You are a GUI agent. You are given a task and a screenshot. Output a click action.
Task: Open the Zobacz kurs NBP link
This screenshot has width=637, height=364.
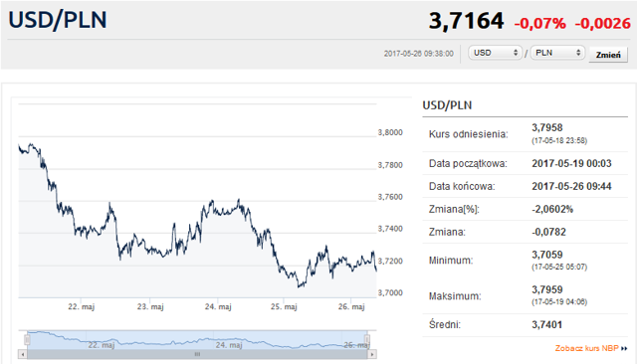click(x=586, y=348)
